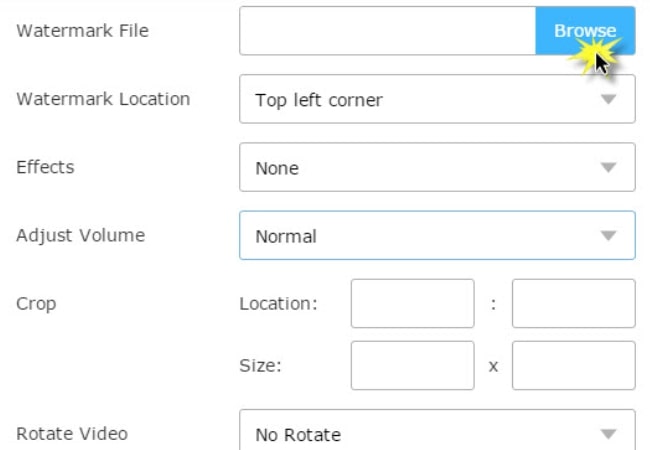Click the Watermark File label
The image size is (650, 450).
click(82, 31)
